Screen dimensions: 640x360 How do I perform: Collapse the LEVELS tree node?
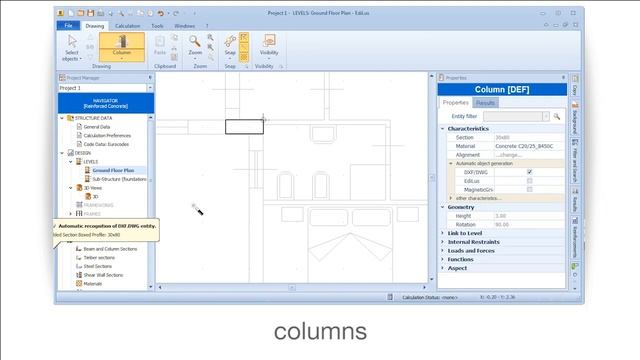tap(71, 162)
